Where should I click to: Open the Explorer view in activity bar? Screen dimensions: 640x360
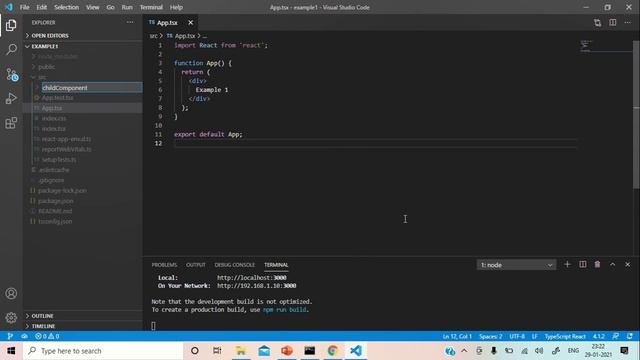click(x=11, y=25)
